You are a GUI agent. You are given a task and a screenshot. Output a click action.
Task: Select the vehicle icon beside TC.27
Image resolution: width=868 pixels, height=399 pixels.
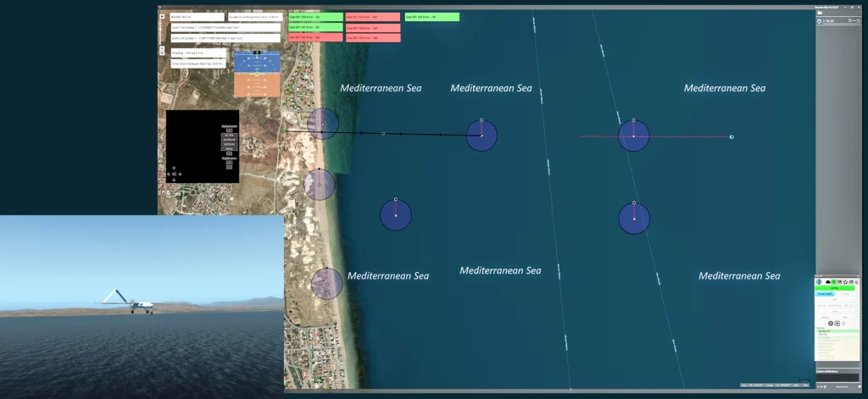[x=820, y=21]
